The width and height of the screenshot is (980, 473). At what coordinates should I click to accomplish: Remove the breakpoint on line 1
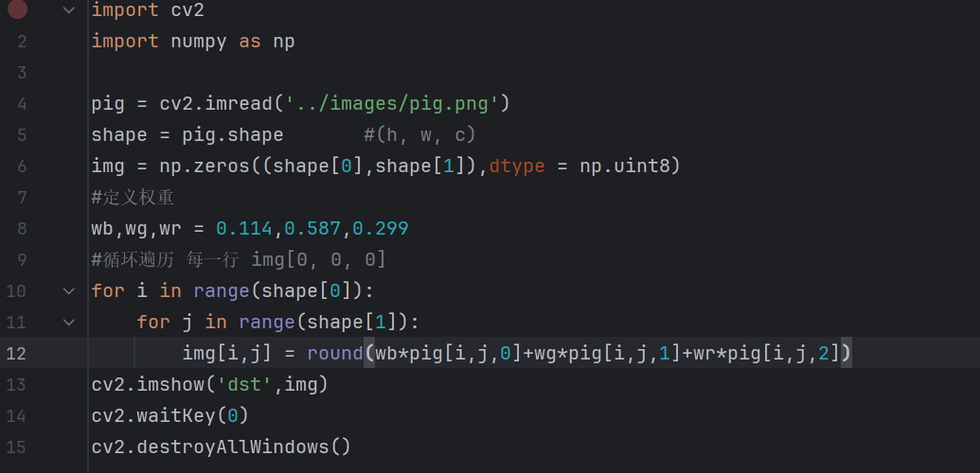(17, 9)
